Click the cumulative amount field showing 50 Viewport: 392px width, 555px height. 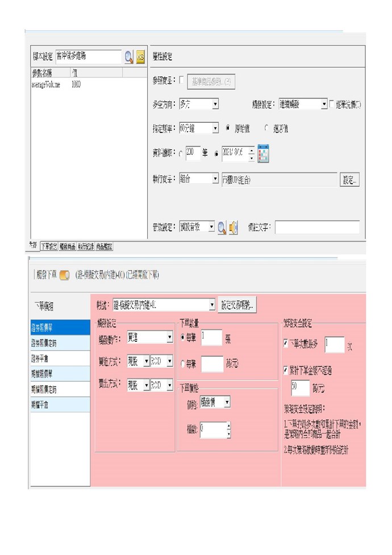click(300, 388)
